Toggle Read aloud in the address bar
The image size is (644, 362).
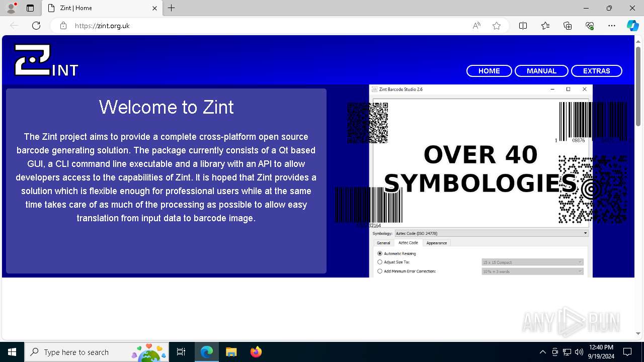click(x=476, y=26)
